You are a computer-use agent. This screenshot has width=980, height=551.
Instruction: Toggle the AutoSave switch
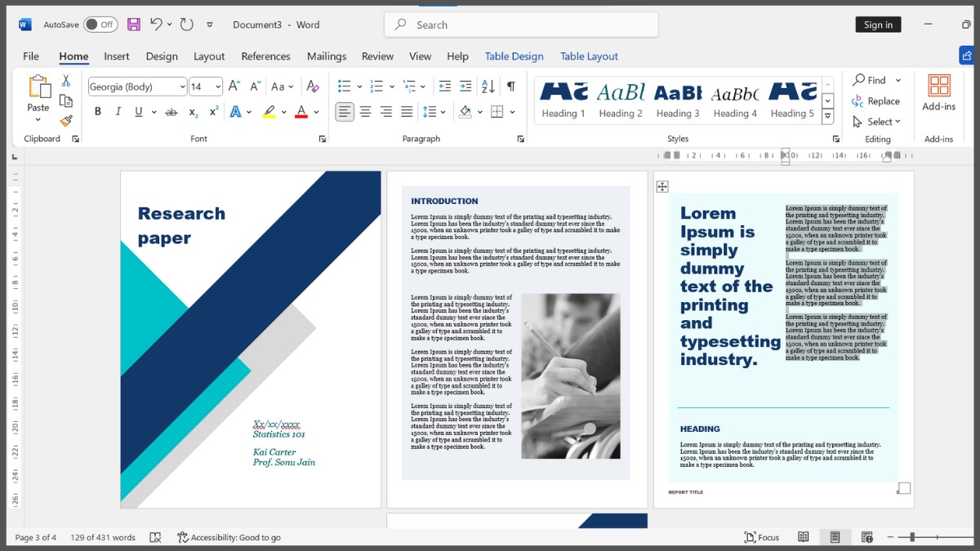(100, 24)
